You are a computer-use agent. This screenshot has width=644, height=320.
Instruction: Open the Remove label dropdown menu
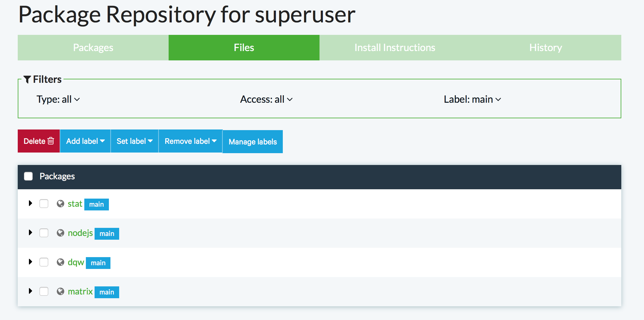click(x=190, y=141)
